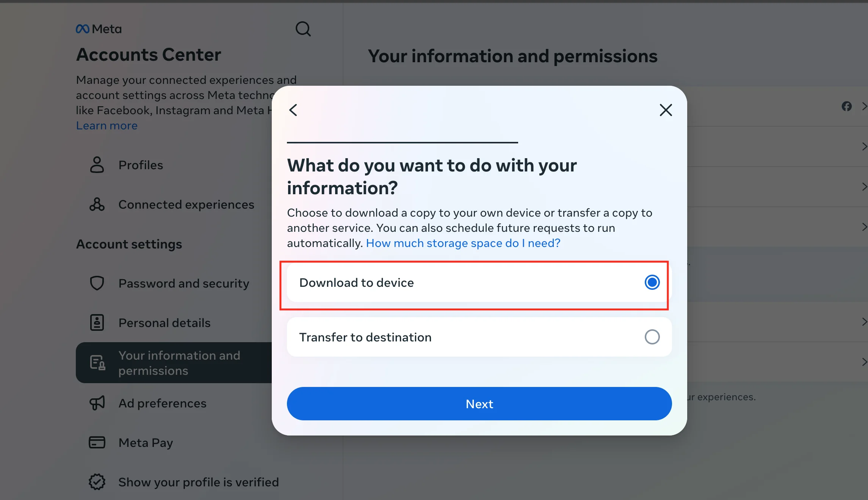This screenshot has width=868, height=500.
Task: Open the Learn more link
Action: point(107,125)
